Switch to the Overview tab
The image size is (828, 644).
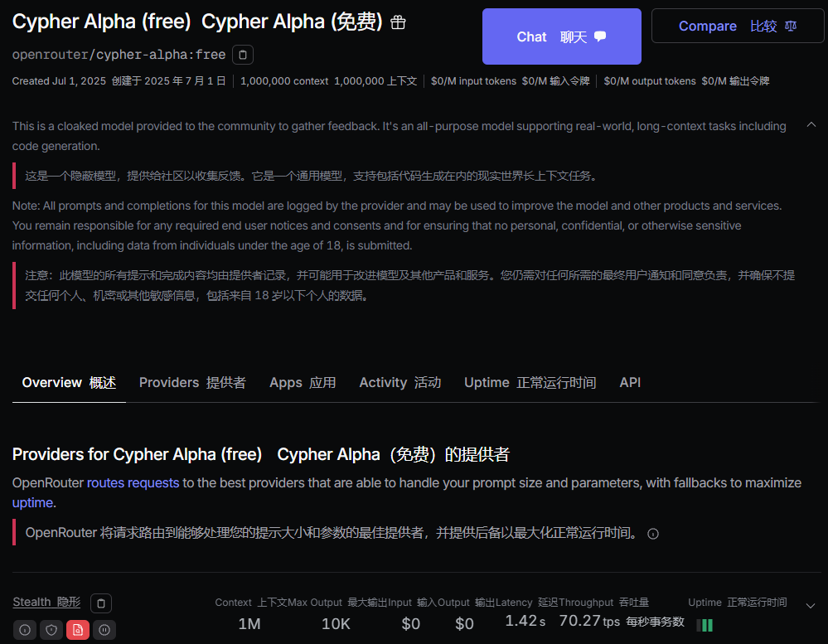69,383
